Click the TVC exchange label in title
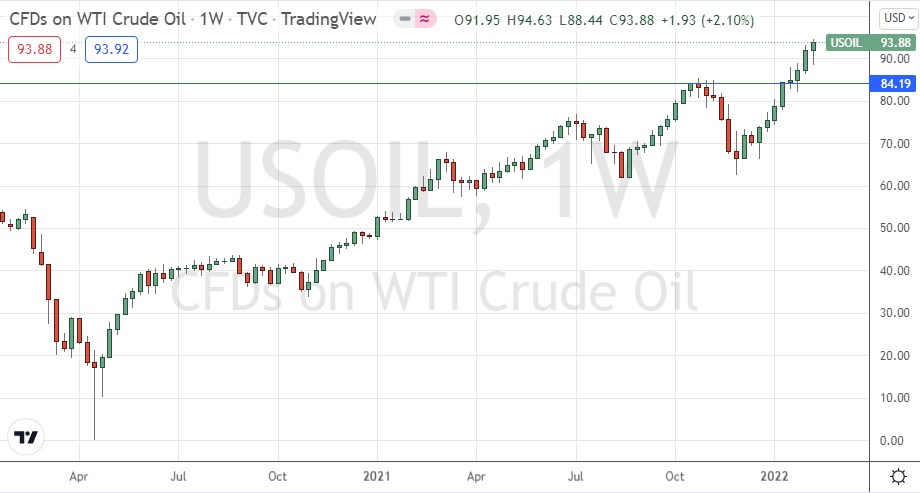 [255, 19]
